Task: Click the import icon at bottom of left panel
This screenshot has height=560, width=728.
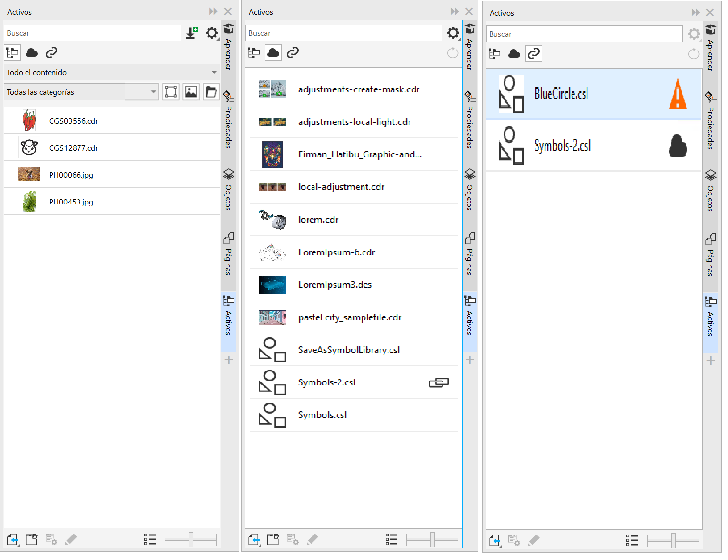Action: tap(13, 540)
